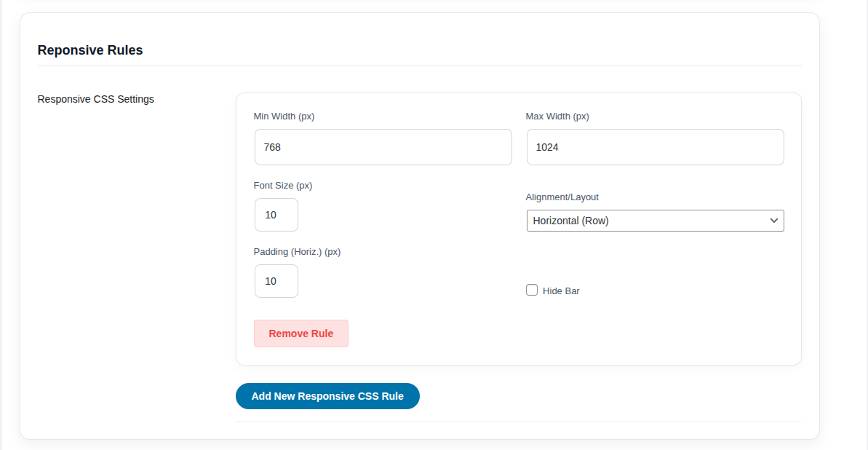Open the Alignment/Layout dropdown

coord(655,221)
